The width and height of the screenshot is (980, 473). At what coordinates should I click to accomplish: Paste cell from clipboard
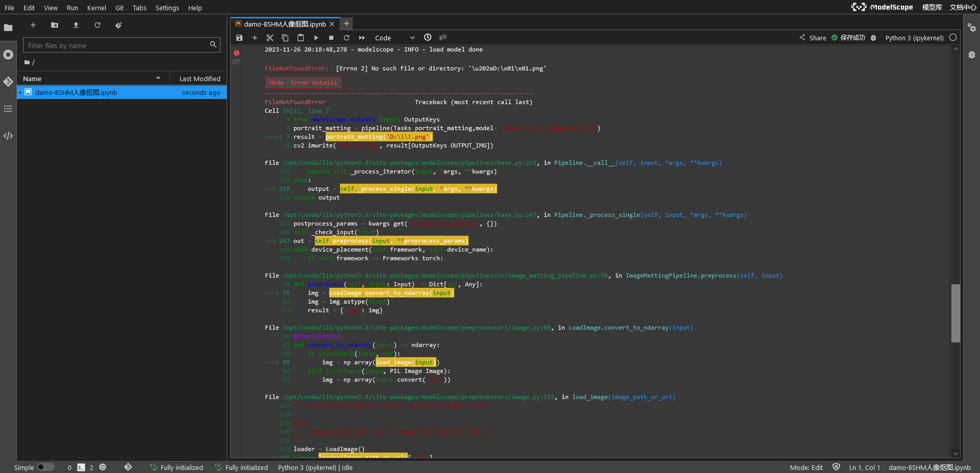click(301, 38)
